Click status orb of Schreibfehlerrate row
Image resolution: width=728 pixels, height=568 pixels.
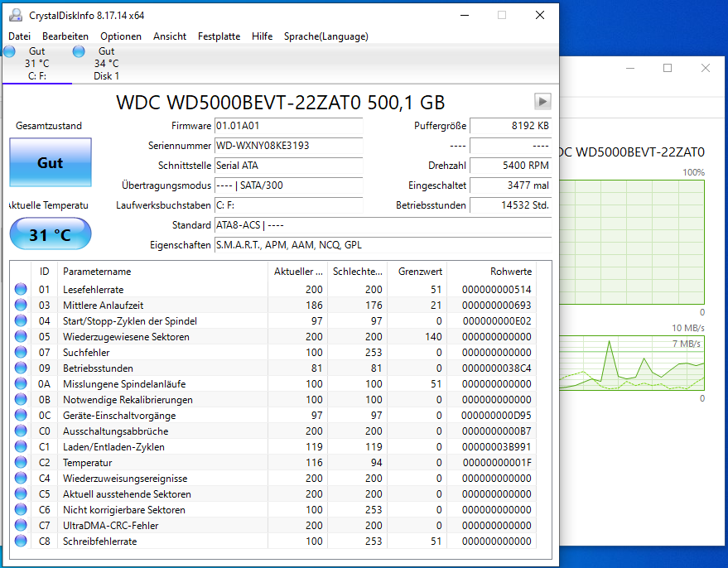(x=21, y=541)
